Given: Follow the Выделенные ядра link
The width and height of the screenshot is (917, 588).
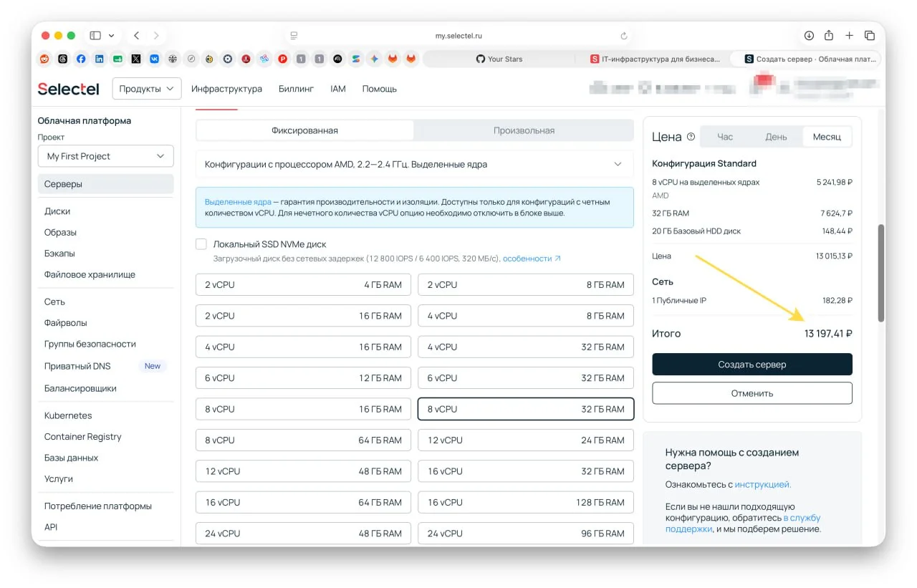Looking at the screenshot, I should pos(238,202).
